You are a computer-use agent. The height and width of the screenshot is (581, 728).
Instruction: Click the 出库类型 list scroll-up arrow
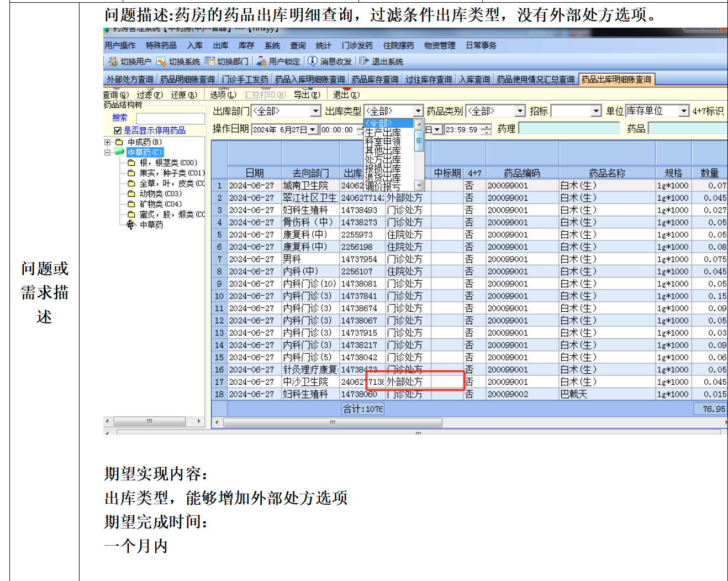click(419, 123)
